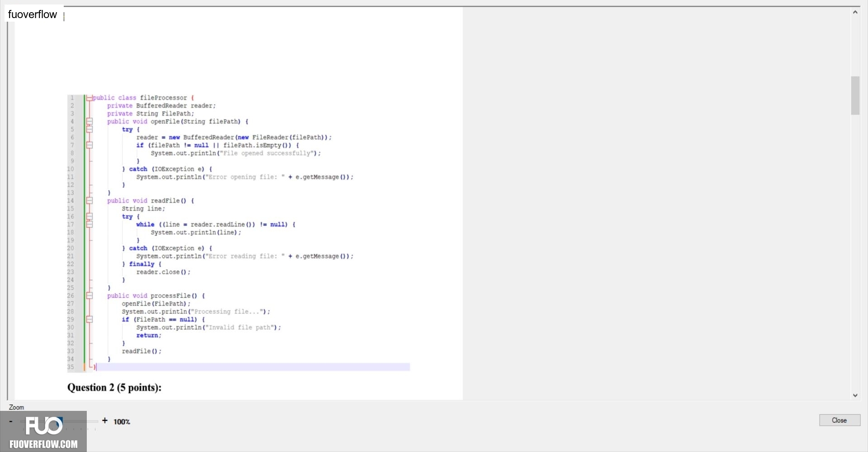Click the "Invalid file path" println line

(x=208, y=327)
